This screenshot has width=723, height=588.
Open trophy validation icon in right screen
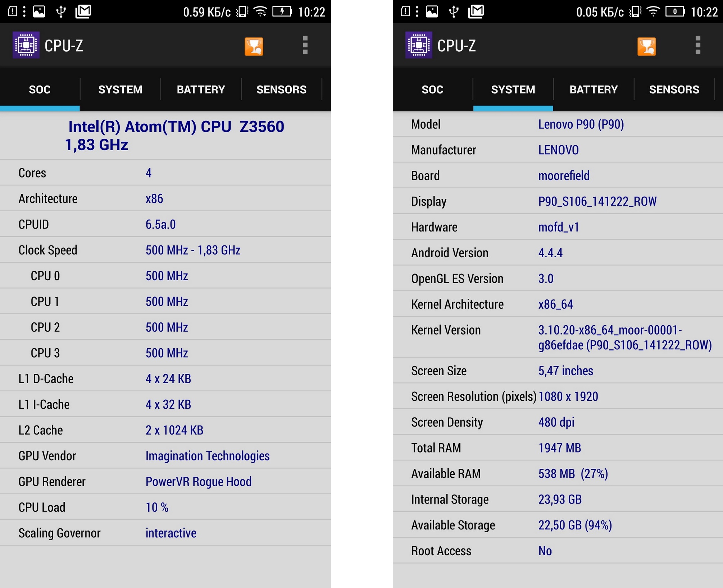pyautogui.click(x=647, y=46)
